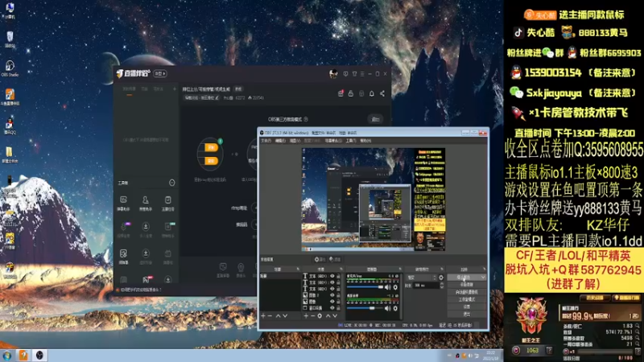Open the mode pill dropdown next to the assistant logo
Image resolution: width=644 pixels, height=362 pixels.
(x=160, y=73)
